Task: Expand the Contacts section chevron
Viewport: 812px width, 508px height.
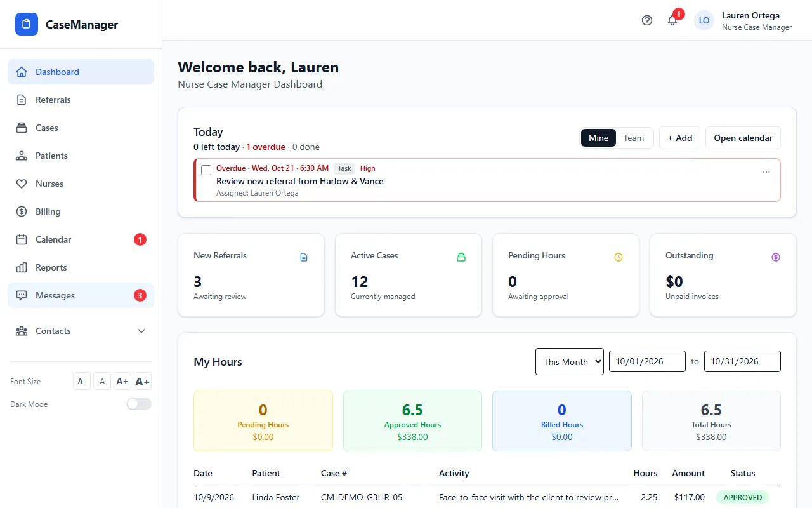Action: click(x=141, y=331)
